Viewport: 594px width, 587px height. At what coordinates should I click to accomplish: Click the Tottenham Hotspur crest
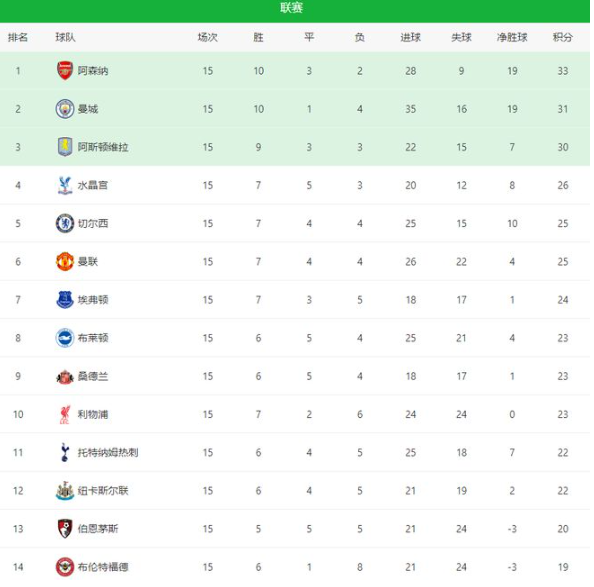[65, 453]
